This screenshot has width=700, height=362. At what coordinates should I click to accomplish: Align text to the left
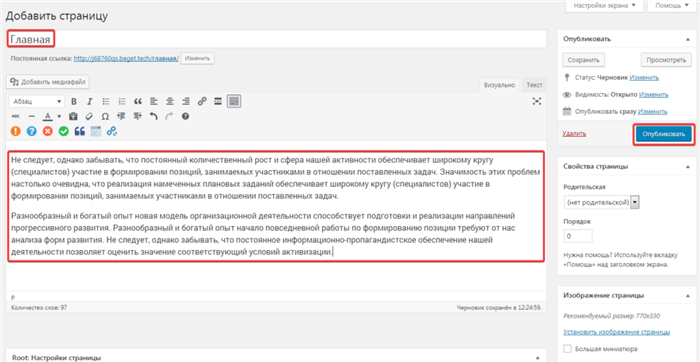154,101
